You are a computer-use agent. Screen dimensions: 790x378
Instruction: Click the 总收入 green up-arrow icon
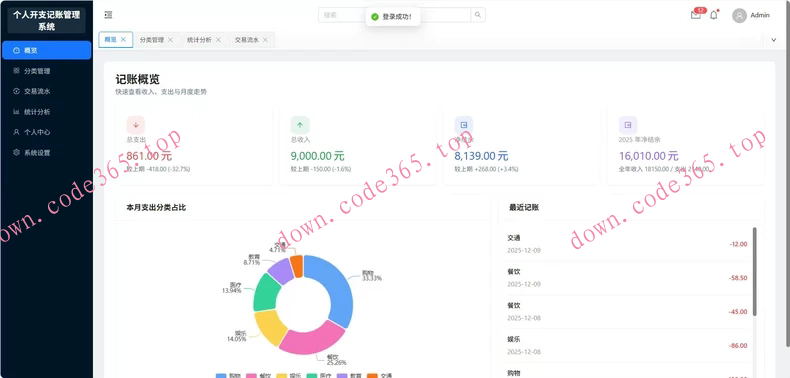[300, 125]
